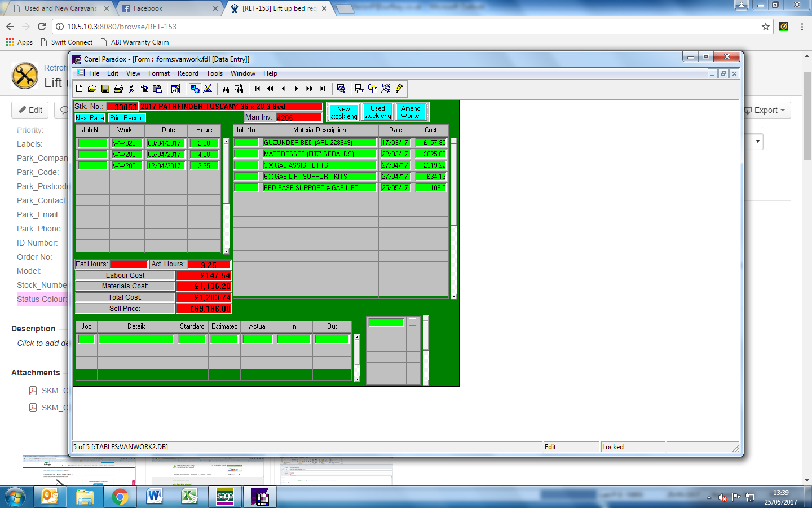This screenshot has height=508, width=812.
Task: Bookmark this page with the star icon
Action: tap(766, 27)
